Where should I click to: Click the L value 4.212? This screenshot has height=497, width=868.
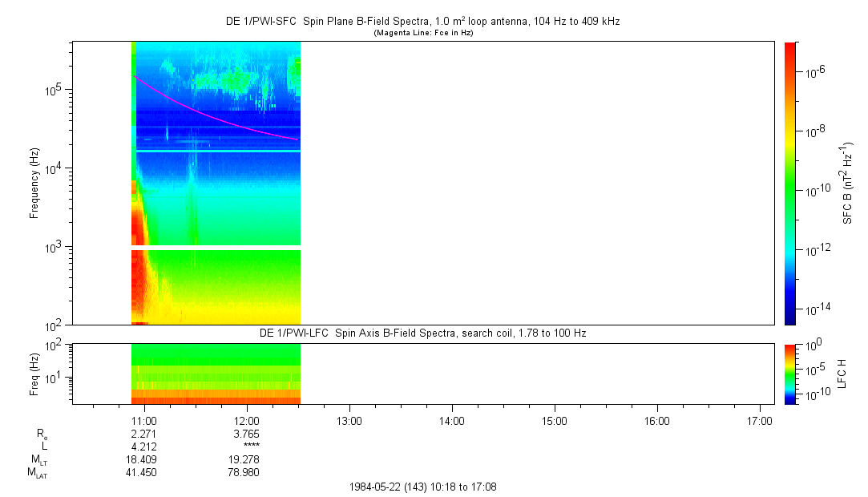143,446
